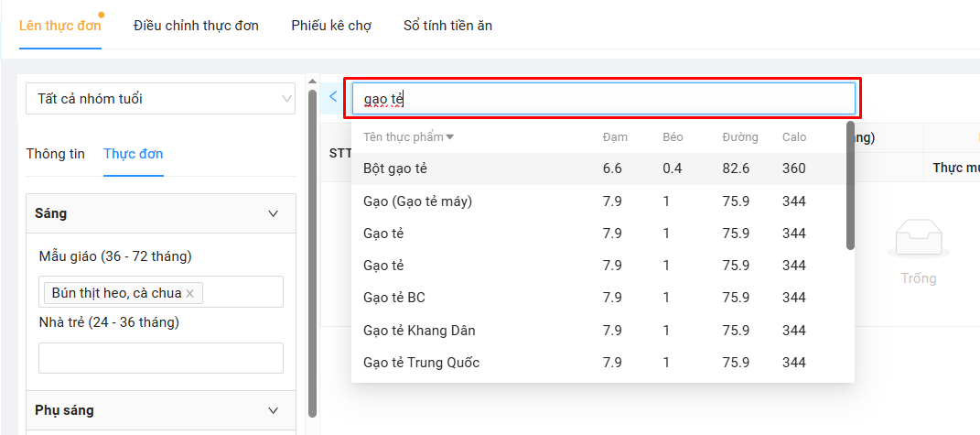980x435 pixels.
Task: Remove the "Bún thịt heo, cà chua" tag
Action: 190,293
